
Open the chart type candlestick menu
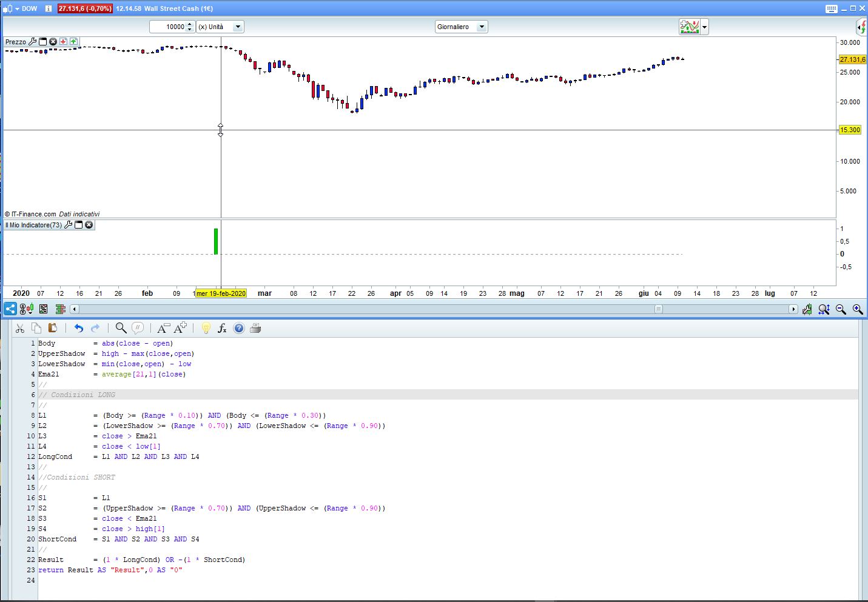pos(7,8)
